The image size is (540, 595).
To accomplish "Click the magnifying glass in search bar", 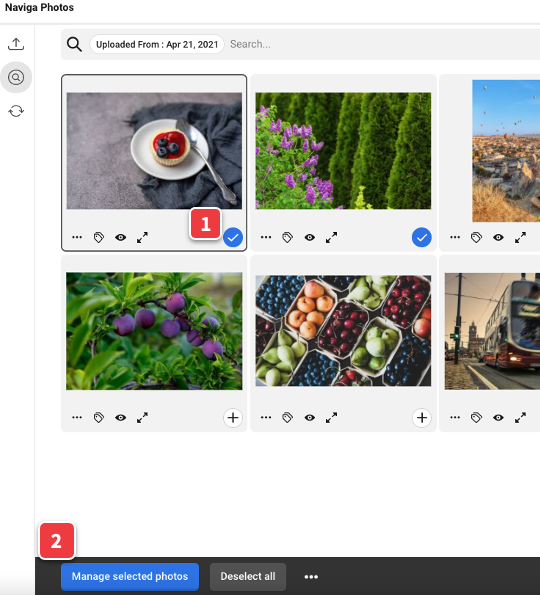I will (74, 44).
